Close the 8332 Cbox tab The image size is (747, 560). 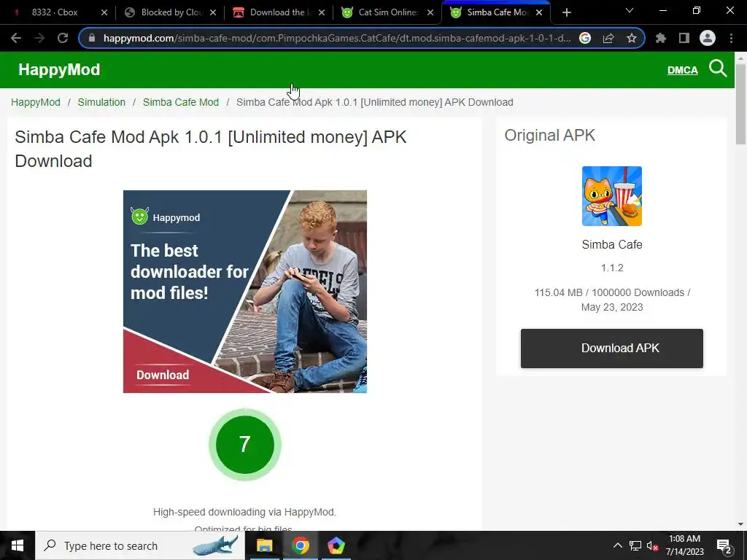[104, 12]
